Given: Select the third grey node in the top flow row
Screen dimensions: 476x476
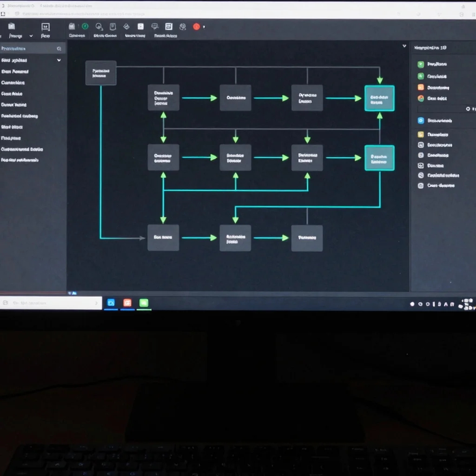Looking at the screenshot, I should tap(307, 98).
